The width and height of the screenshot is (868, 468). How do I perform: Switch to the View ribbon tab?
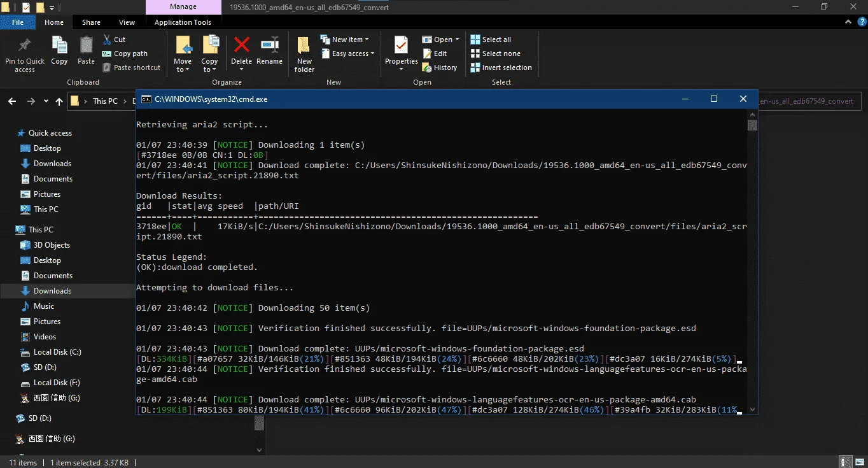[x=127, y=22]
